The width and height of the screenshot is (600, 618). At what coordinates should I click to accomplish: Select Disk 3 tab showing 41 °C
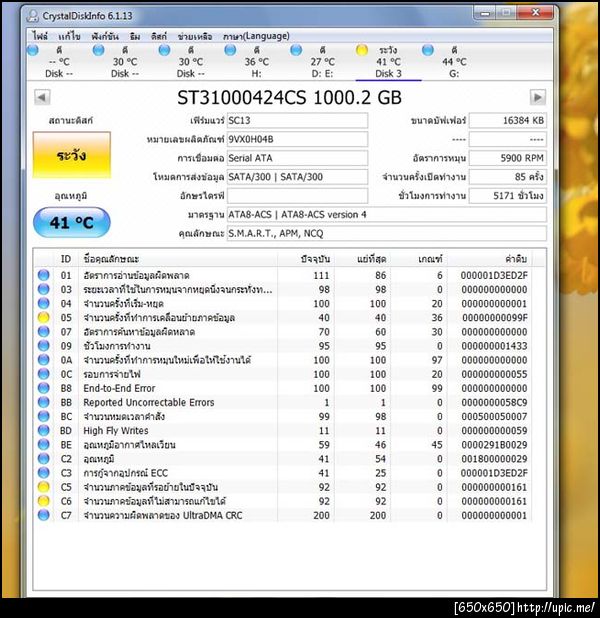[x=388, y=62]
